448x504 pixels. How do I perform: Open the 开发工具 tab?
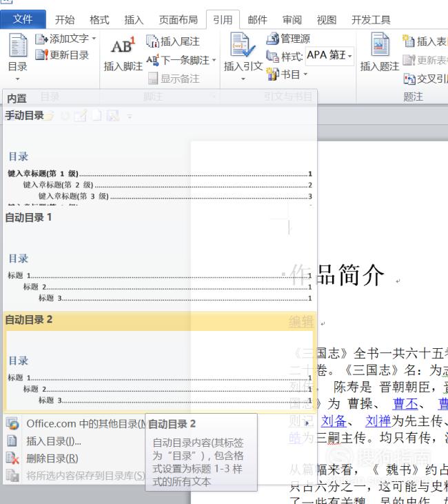371,20
